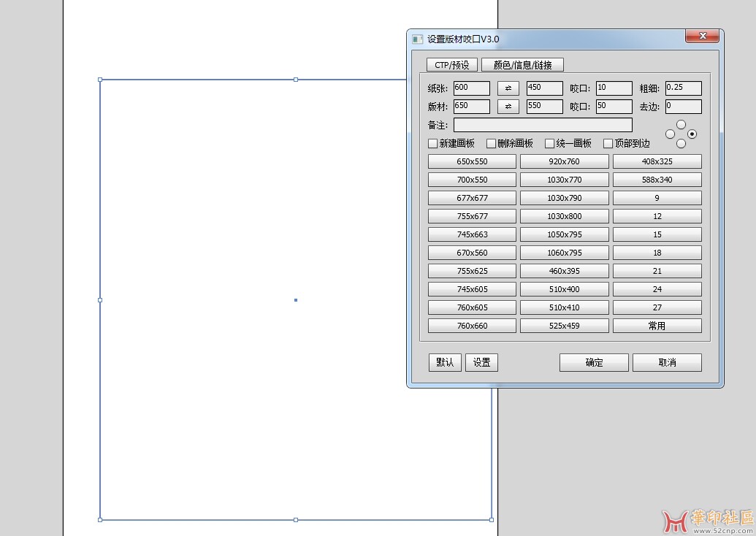The width and height of the screenshot is (756, 536).
Task: Cancel the dialog with 取消
Action: tap(667, 362)
